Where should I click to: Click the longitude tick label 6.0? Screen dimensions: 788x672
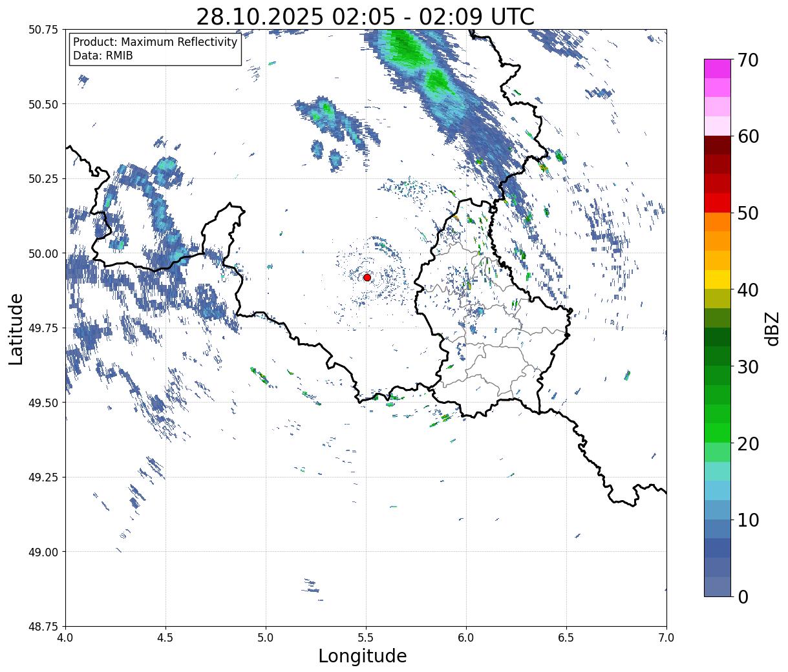click(x=466, y=638)
